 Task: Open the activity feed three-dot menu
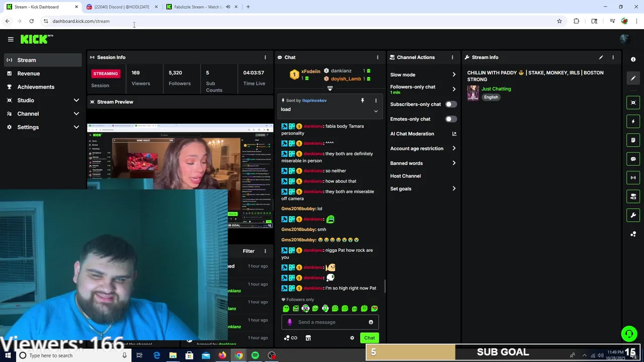265,251
